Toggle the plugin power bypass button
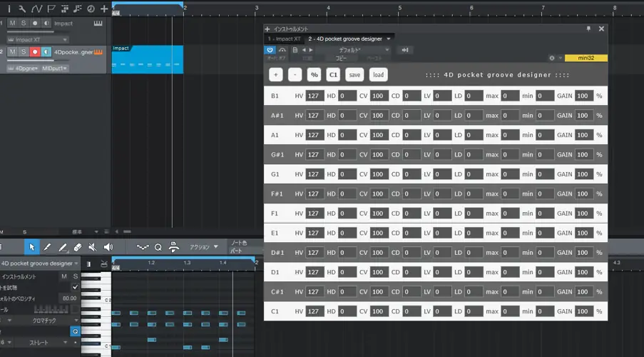Viewport: 644px width, 357px height. (x=270, y=50)
